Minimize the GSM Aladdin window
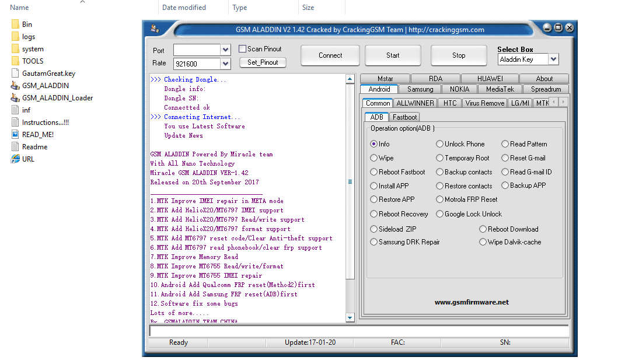This screenshot has width=632, height=364. pyautogui.click(x=547, y=27)
